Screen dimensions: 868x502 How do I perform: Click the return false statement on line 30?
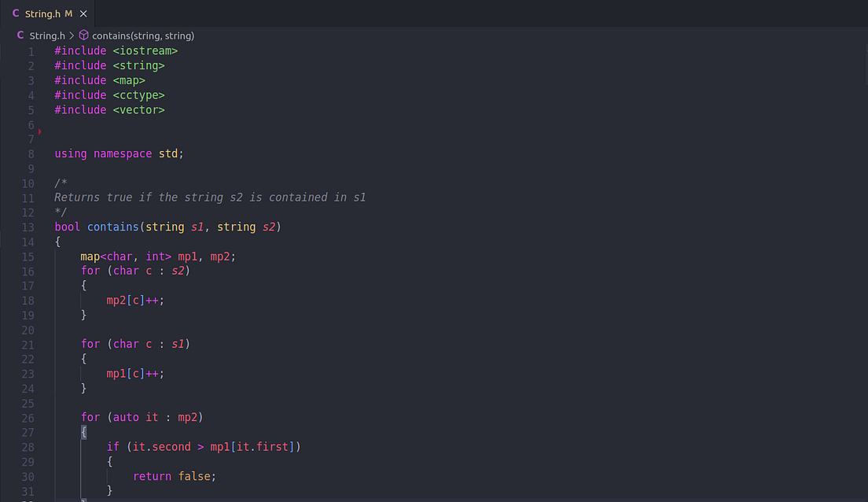174,476
